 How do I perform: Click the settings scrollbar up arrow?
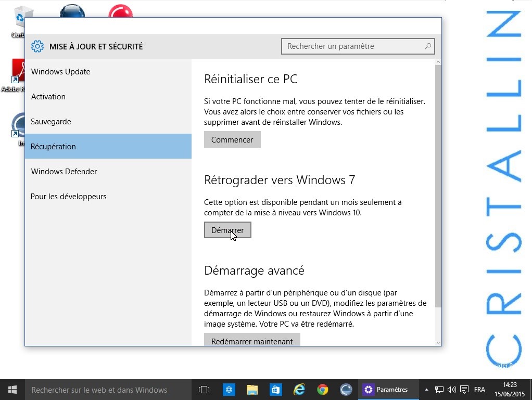tap(438, 62)
